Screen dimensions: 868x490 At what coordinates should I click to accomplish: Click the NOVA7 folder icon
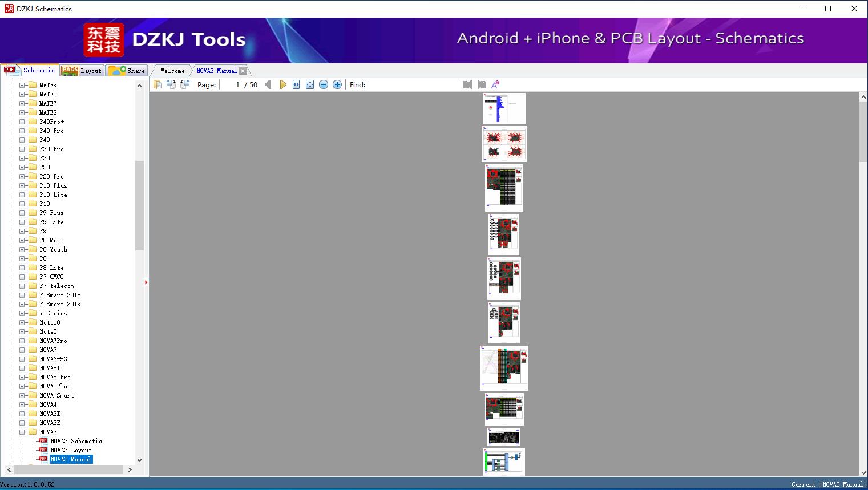click(33, 350)
